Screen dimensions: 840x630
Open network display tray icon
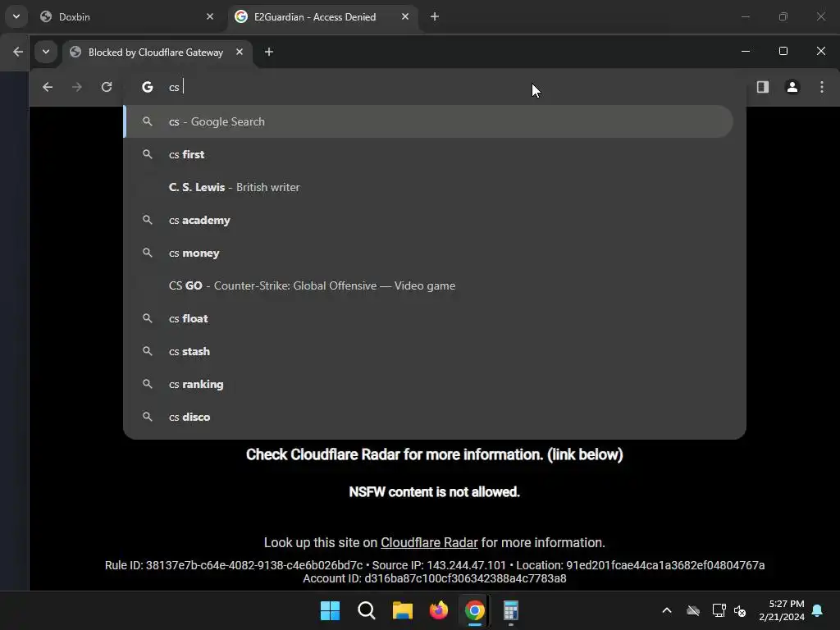point(719,610)
